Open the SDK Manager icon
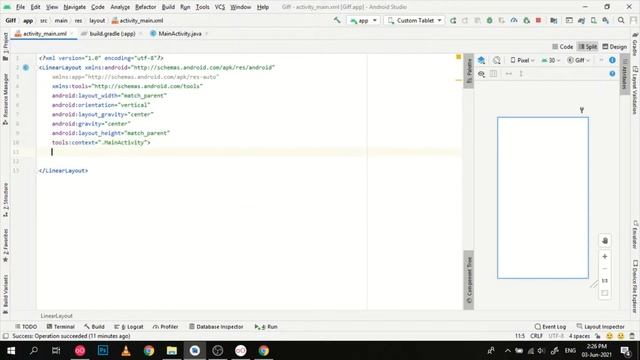The height and width of the screenshot is (360, 640). point(606,20)
